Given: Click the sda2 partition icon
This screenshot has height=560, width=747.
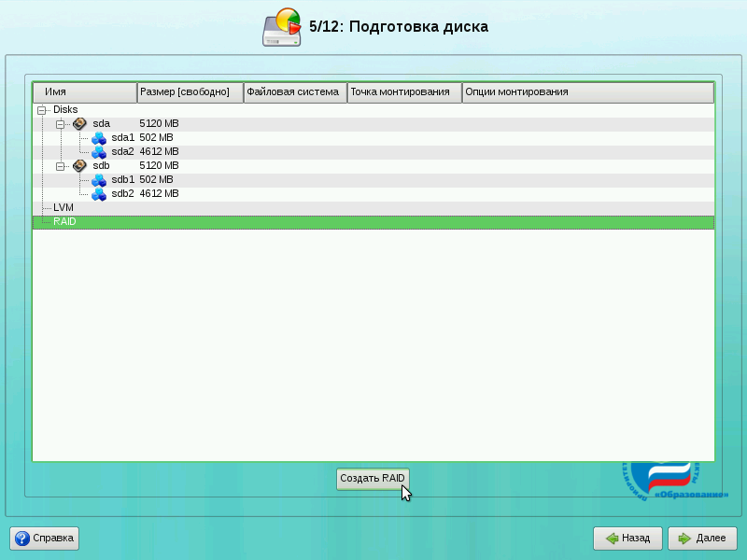Looking at the screenshot, I should tap(99, 151).
